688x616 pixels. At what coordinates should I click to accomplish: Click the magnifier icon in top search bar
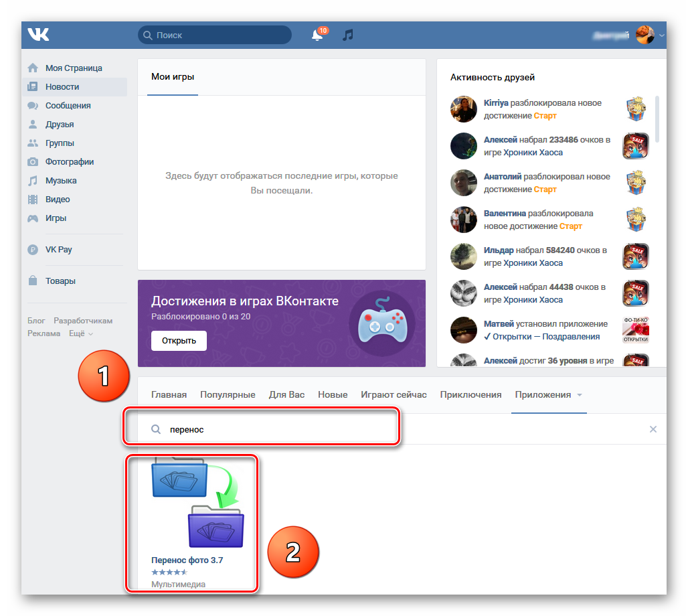(148, 35)
